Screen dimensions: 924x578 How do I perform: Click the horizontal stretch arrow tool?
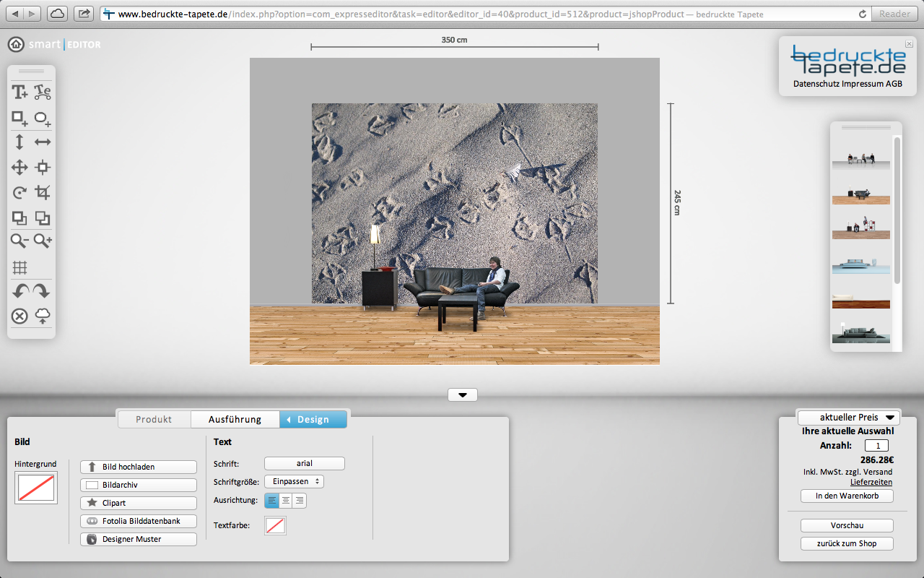[43, 142]
